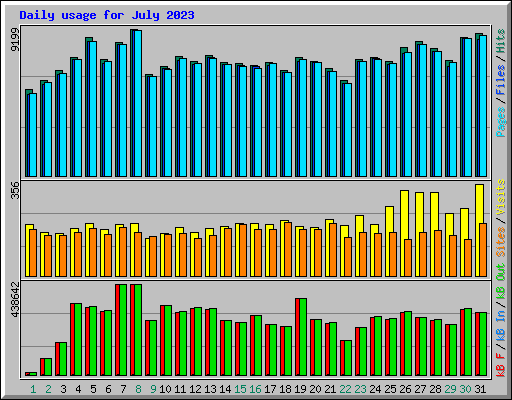The height and width of the screenshot is (400, 512).
Task: Click the Sites legend label
Action: click(501, 242)
